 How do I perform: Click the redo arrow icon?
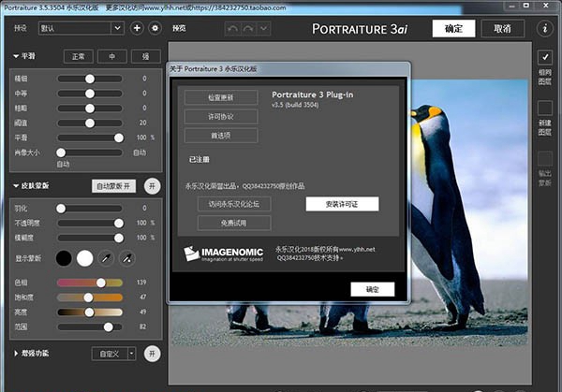(x=248, y=29)
